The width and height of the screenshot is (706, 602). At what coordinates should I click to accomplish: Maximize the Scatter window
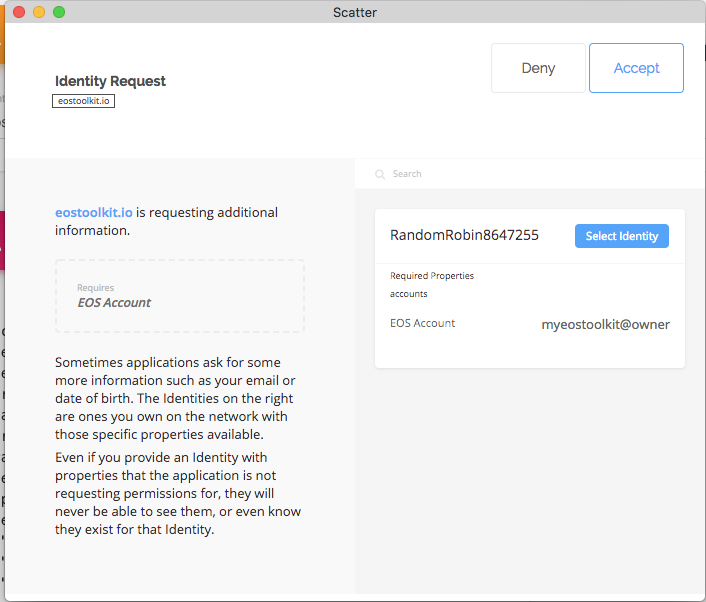59,12
